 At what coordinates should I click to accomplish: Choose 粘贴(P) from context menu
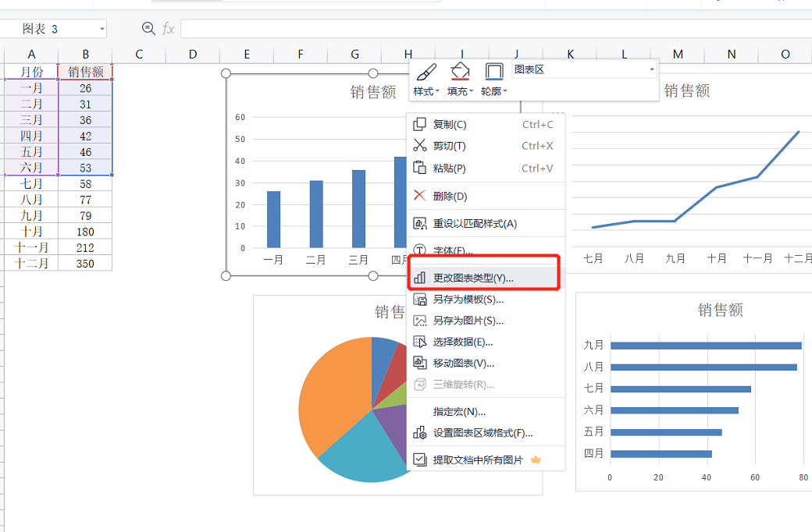[486, 168]
